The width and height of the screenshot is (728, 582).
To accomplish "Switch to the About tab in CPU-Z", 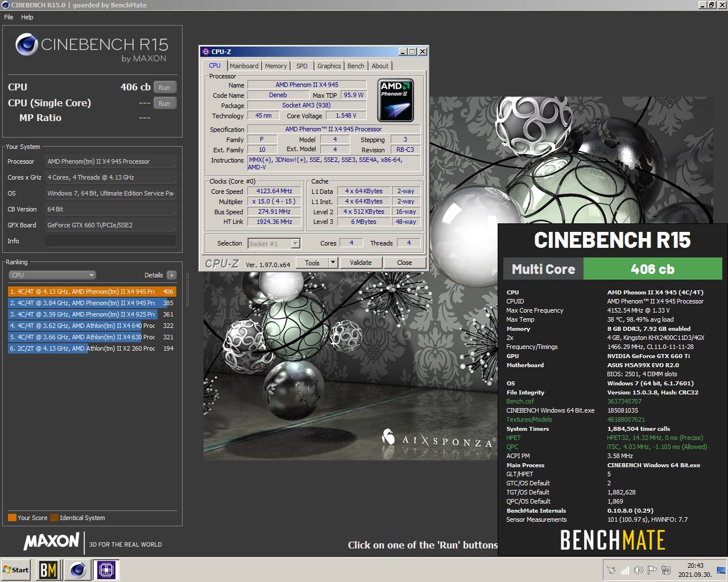I will coord(380,66).
